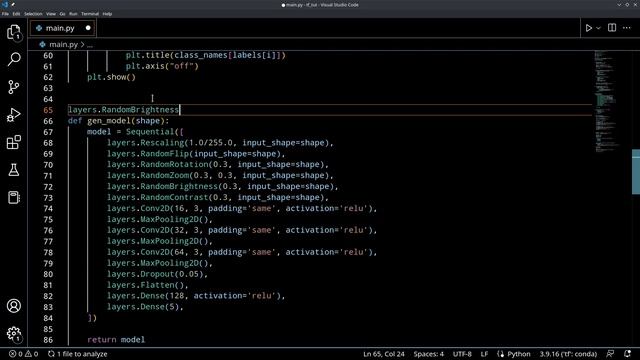Open the Go menu

(62, 14)
